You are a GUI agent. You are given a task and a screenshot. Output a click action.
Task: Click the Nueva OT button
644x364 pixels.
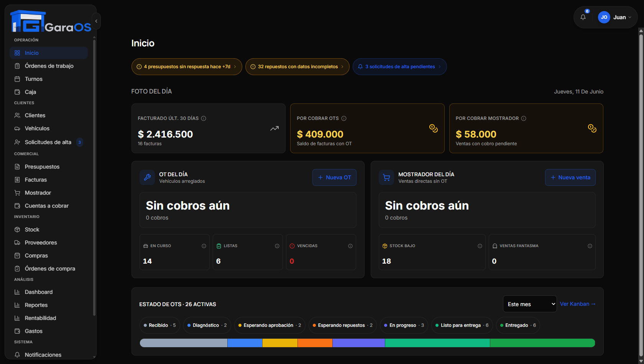[334, 177]
